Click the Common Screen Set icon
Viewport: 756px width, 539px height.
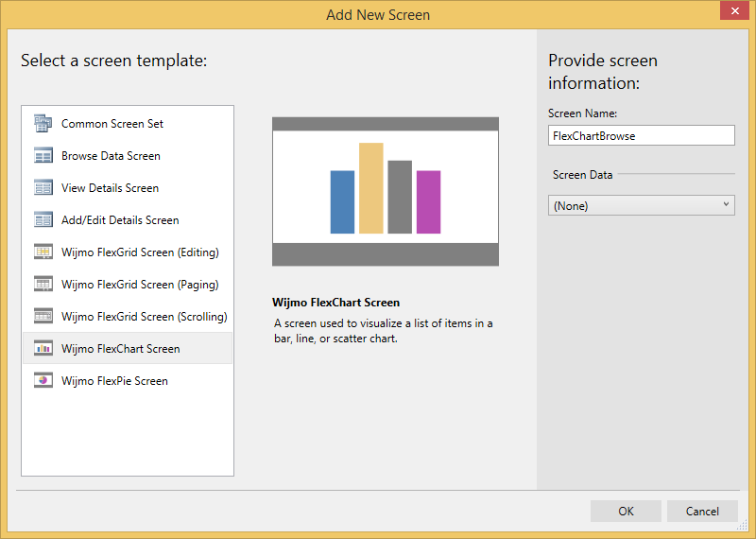tap(43, 124)
